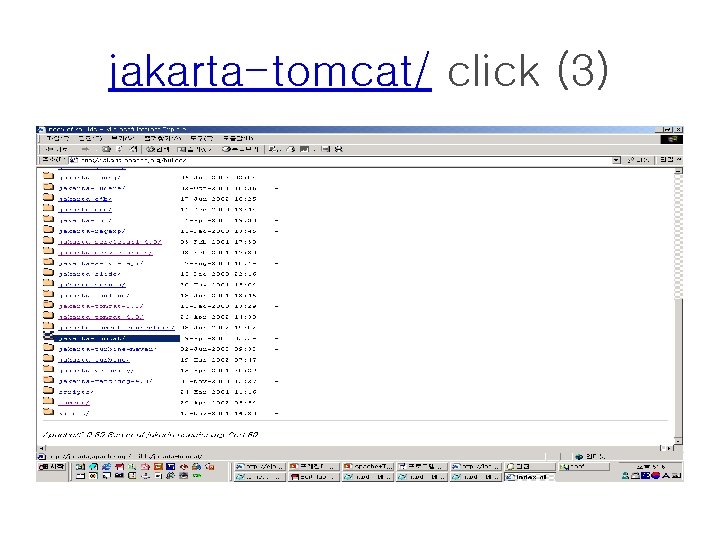Open the Search (검색) toolbar button
This screenshot has height=540, width=720.
coord(158,149)
